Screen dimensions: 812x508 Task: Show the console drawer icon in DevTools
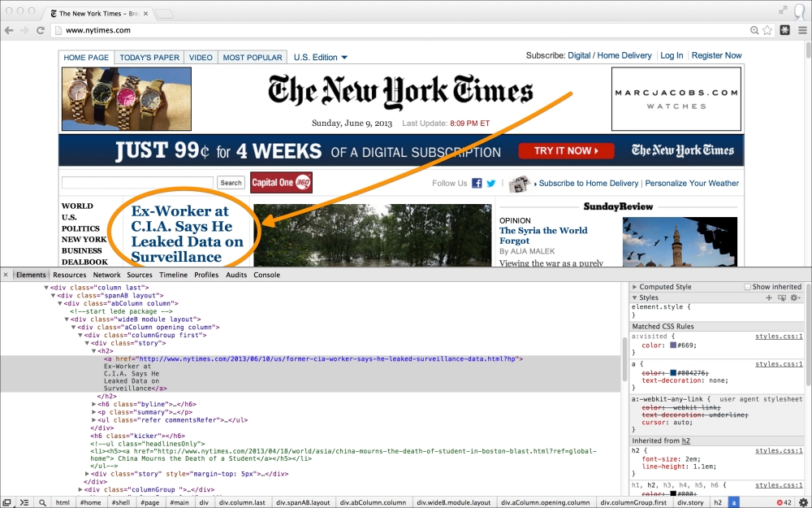(24, 502)
